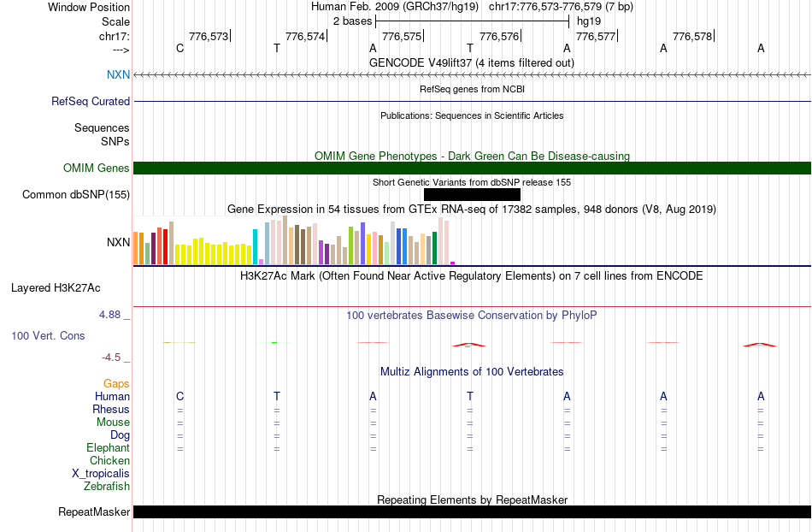Click the 4.88 upper scale value

click(x=109, y=315)
